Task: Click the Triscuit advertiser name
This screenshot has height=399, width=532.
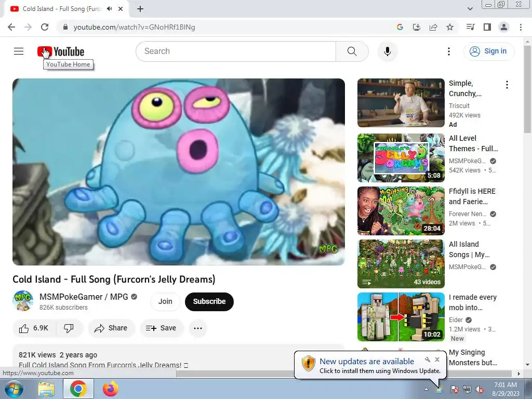Action: click(x=459, y=106)
